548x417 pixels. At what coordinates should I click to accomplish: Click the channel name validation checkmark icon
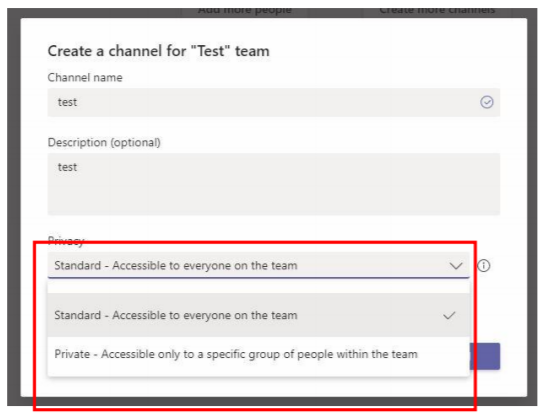(486, 102)
